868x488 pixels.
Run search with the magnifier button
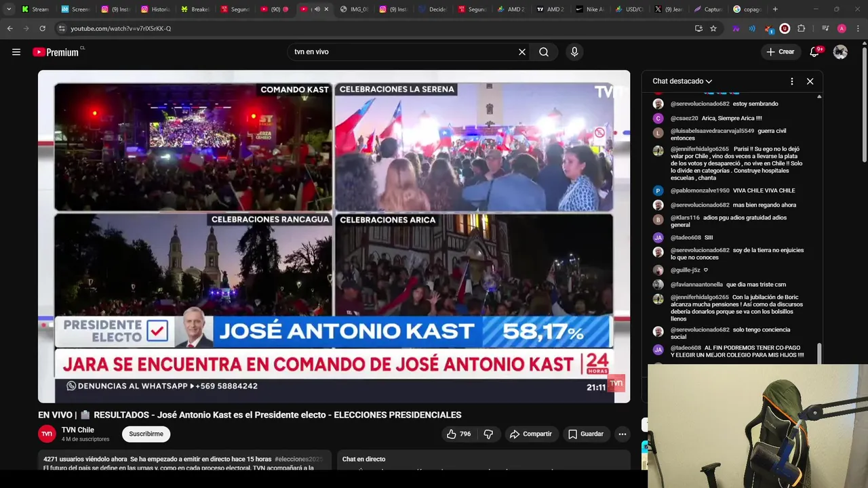[x=544, y=52]
